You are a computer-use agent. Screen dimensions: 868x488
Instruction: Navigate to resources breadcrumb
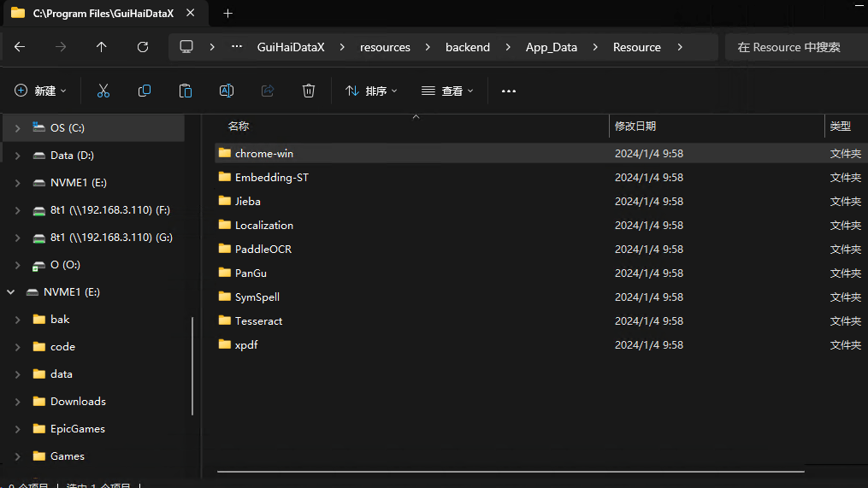(385, 47)
